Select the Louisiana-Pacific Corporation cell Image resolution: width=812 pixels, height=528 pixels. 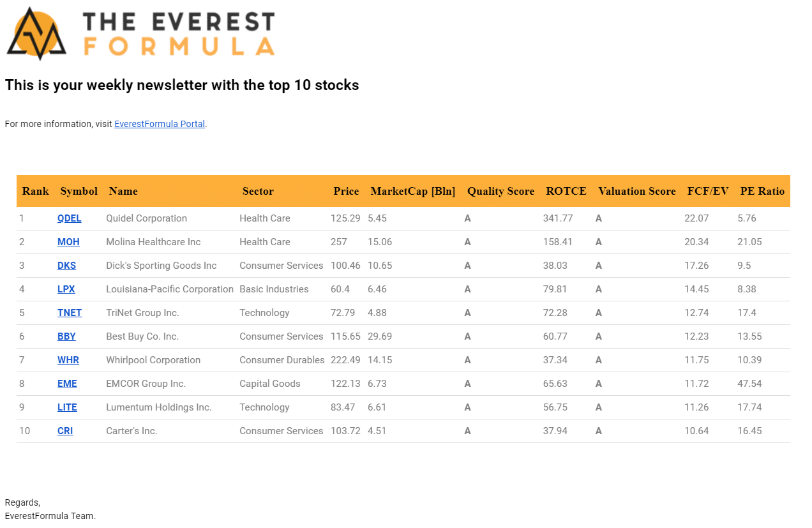[170, 289]
